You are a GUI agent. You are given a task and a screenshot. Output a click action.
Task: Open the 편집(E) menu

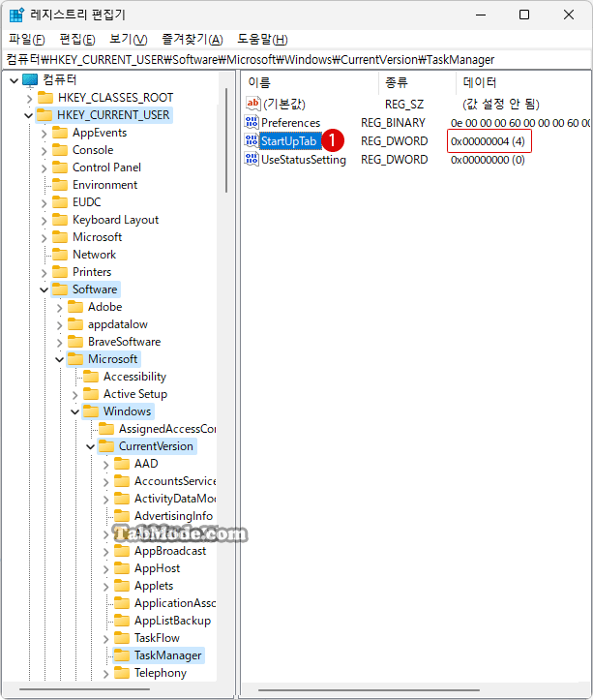(x=77, y=40)
